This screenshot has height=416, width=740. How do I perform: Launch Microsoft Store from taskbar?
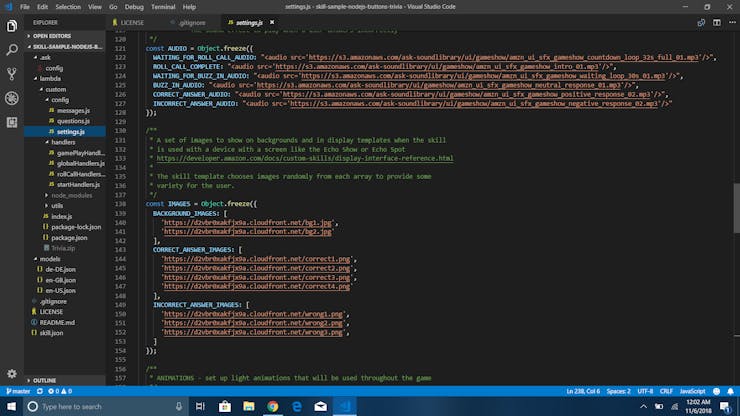point(225,407)
